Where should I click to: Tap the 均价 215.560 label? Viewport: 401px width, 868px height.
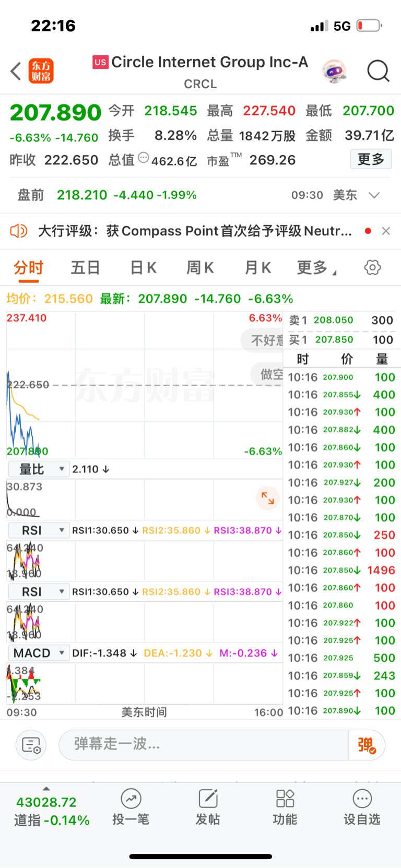pyautogui.click(x=50, y=299)
